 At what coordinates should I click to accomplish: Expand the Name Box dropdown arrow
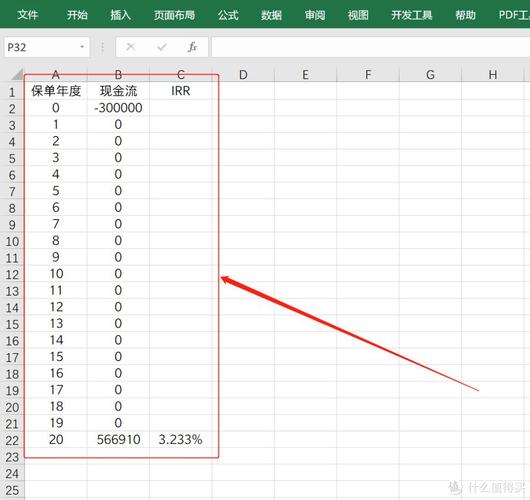82,47
